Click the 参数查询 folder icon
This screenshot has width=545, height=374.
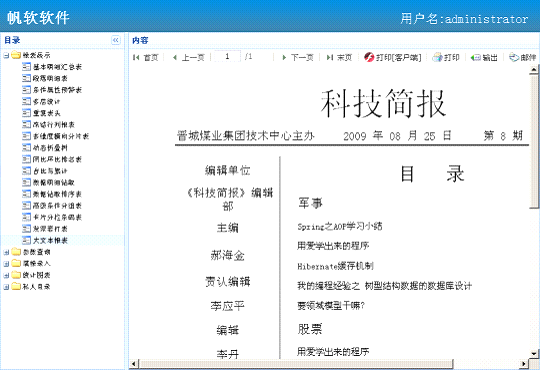pos(16,252)
